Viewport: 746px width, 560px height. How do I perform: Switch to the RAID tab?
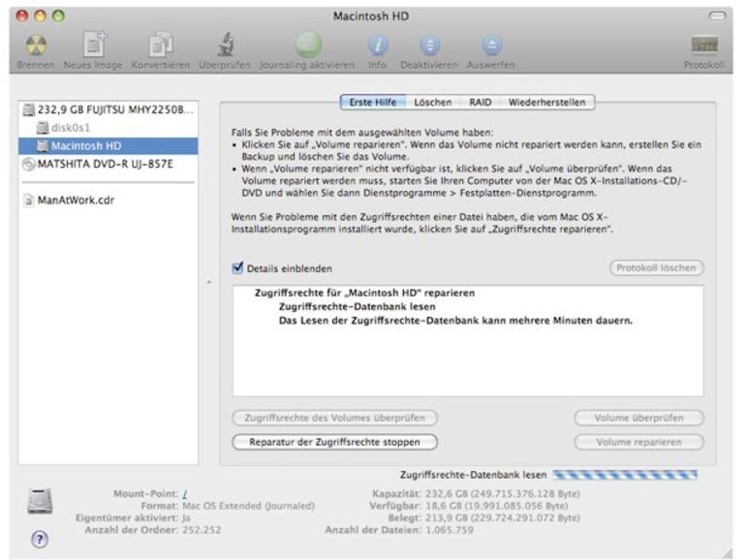click(x=481, y=102)
